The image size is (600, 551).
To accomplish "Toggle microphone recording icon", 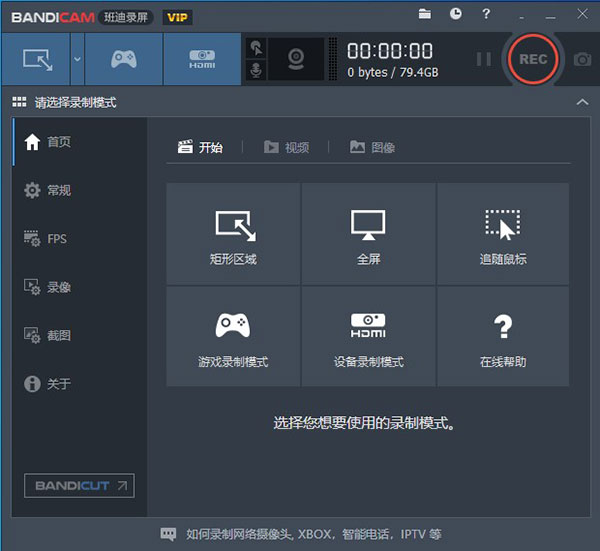I will pyautogui.click(x=256, y=70).
